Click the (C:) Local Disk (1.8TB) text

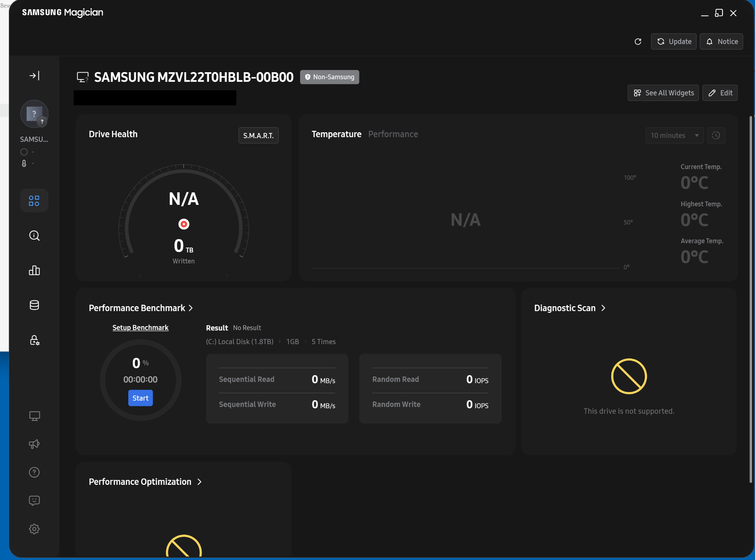coord(240,342)
